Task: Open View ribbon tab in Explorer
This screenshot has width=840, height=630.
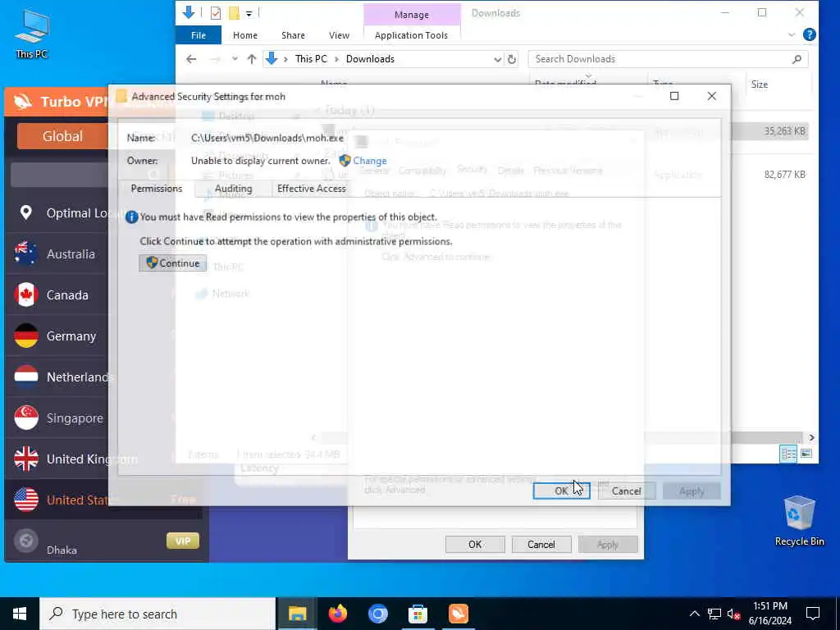Action: point(339,35)
